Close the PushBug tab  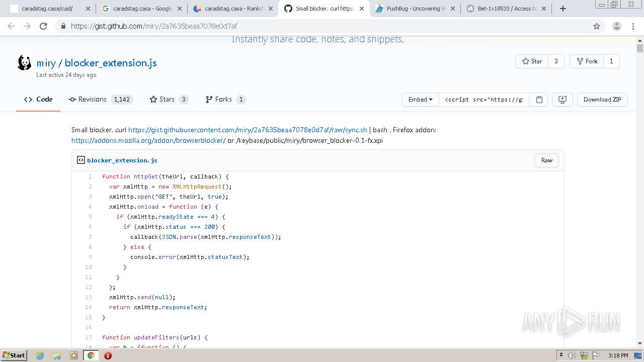pos(452,9)
